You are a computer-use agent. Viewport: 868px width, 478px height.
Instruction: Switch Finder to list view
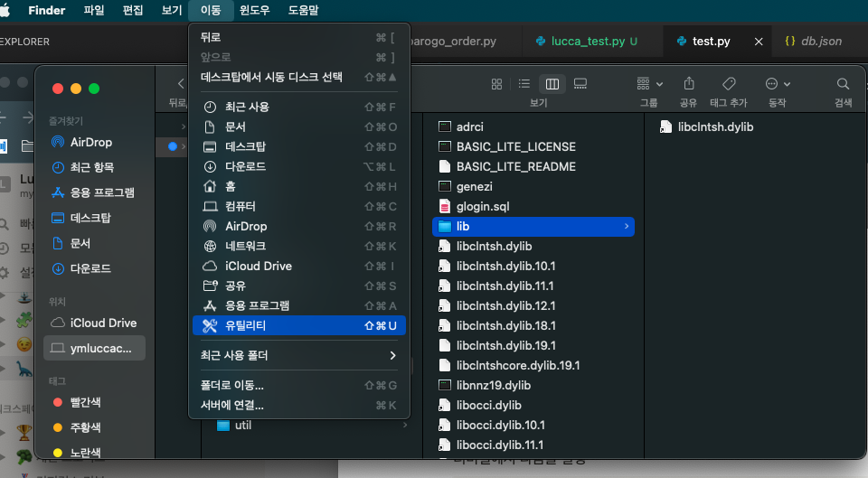(524, 83)
